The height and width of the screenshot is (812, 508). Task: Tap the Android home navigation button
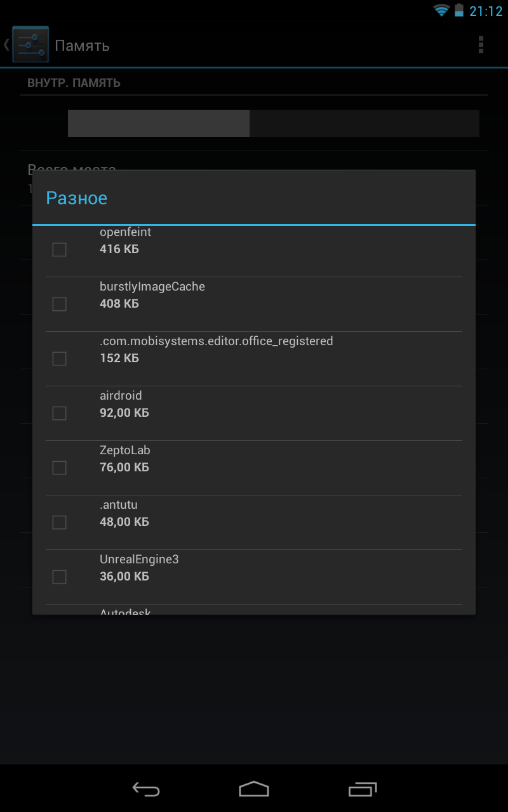tap(254, 789)
